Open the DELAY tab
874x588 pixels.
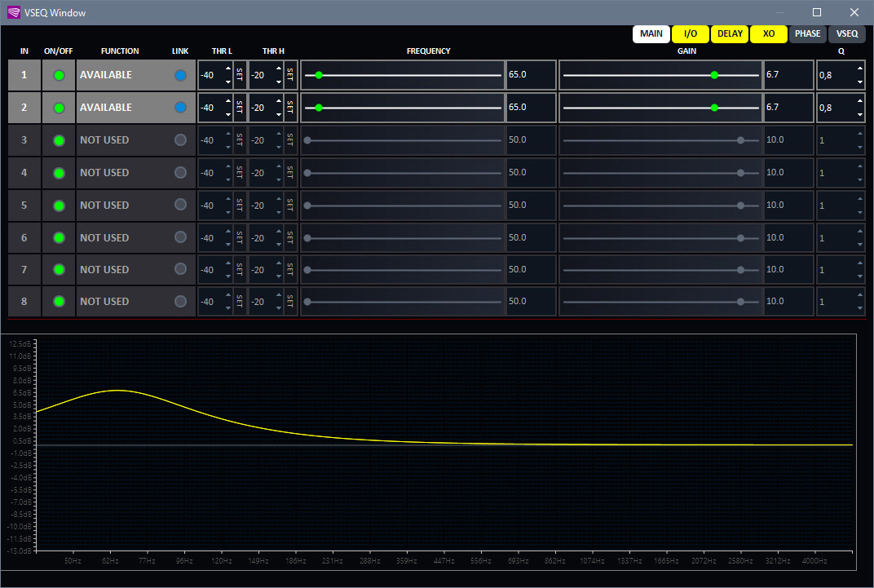coord(730,34)
